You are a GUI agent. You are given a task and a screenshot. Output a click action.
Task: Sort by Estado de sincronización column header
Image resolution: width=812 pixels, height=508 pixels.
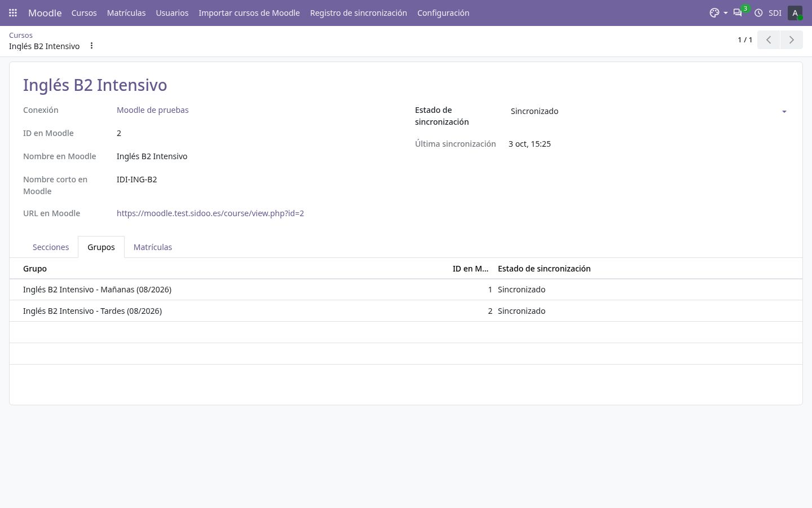tap(544, 269)
